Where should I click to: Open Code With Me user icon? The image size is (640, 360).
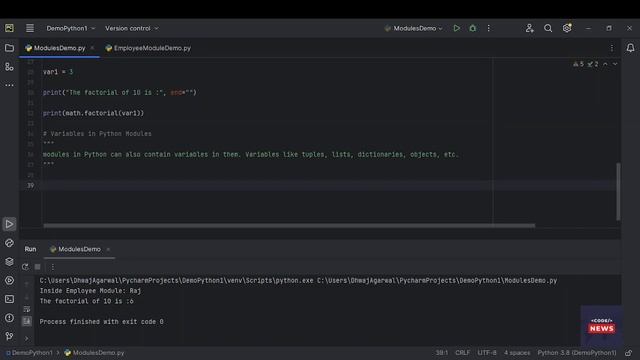tap(529, 28)
